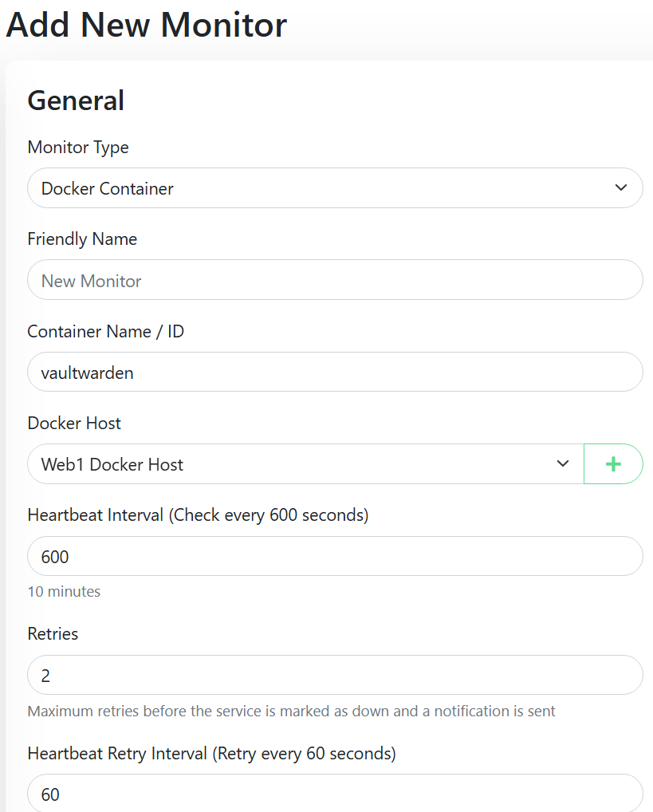The height and width of the screenshot is (812, 653).
Task: Click the Monitor Type chevron arrow
Action: click(x=621, y=188)
